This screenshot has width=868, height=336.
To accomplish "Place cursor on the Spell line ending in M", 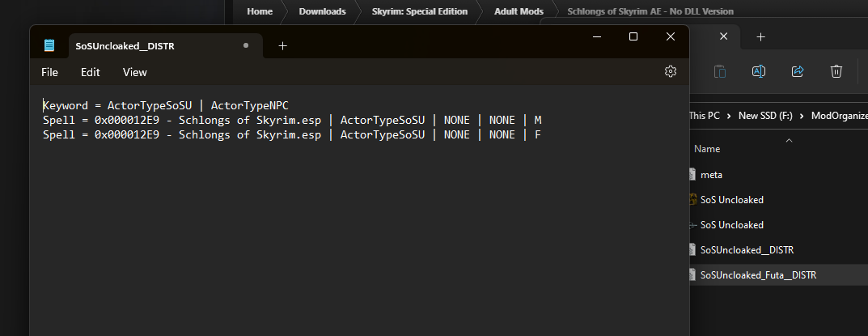I will [x=292, y=120].
